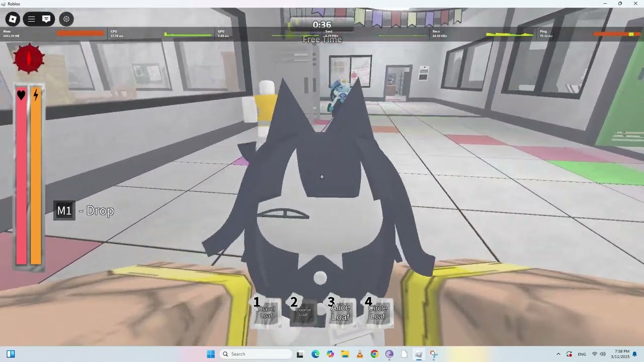Click the CPU performance stat
This screenshot has height=362, width=644.
tap(161, 33)
